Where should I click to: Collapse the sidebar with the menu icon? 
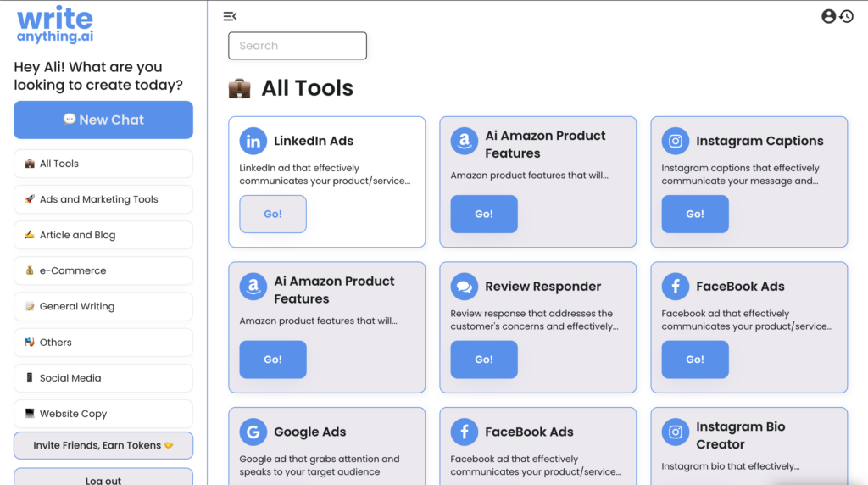point(230,16)
